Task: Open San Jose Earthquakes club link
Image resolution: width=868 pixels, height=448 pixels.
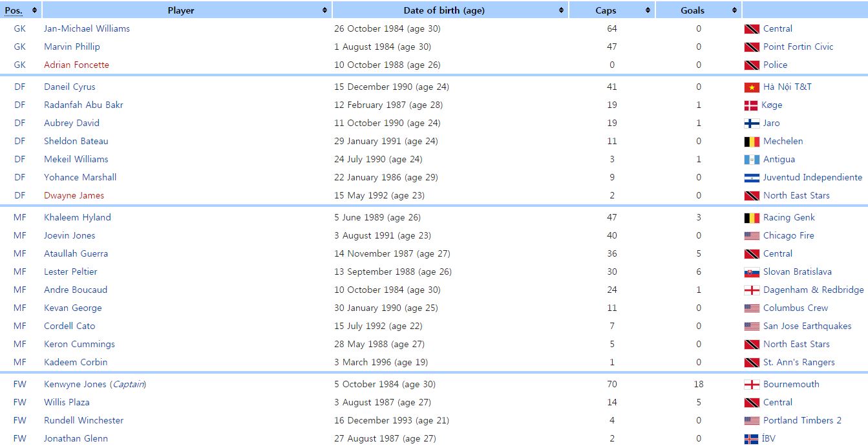Action: [807, 326]
